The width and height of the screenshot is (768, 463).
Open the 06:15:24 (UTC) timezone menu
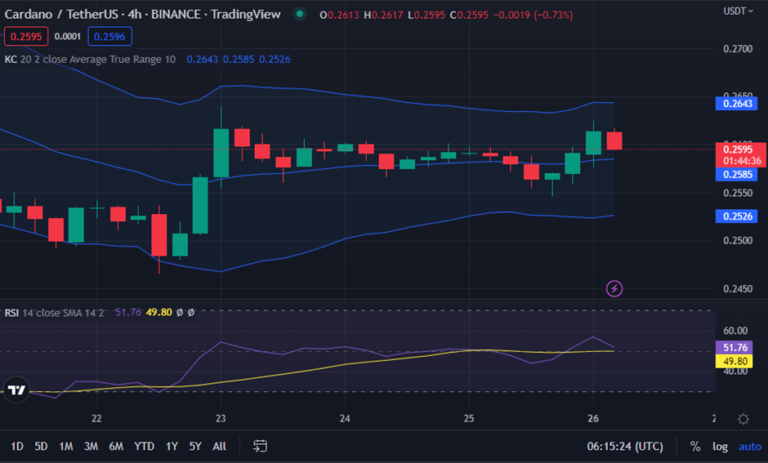tap(625, 446)
